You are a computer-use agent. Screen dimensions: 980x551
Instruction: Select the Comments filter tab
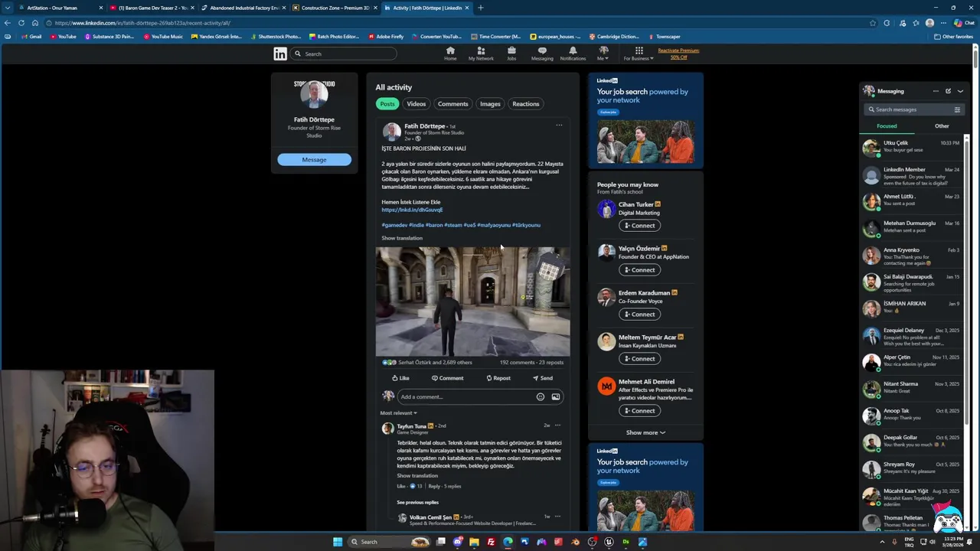[x=452, y=104]
